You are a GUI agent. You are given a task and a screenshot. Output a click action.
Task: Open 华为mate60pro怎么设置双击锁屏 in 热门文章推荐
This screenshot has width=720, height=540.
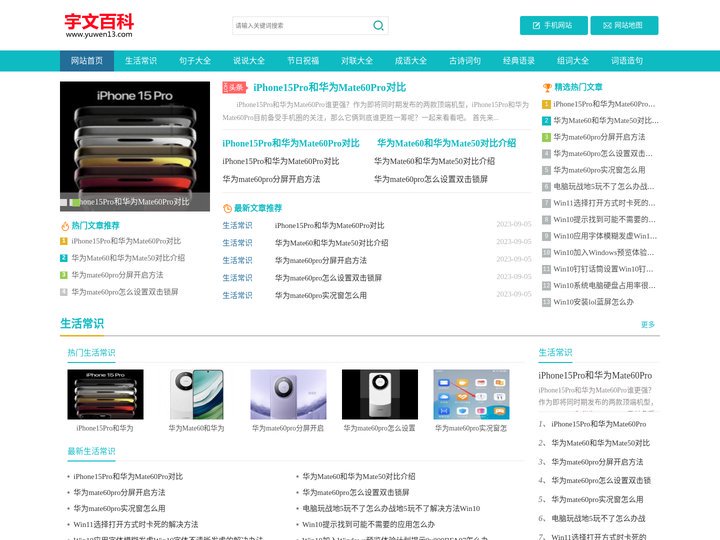click(125, 292)
